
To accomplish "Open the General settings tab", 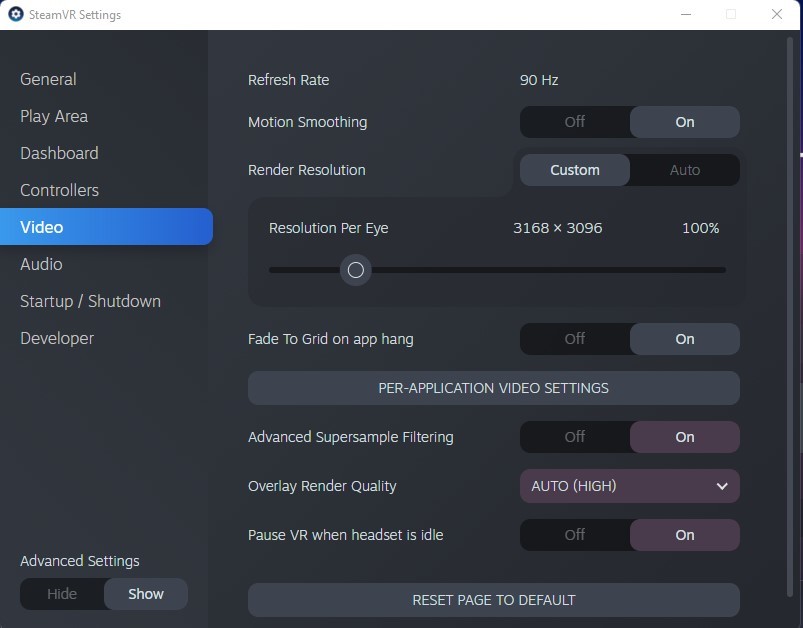I will (48, 79).
